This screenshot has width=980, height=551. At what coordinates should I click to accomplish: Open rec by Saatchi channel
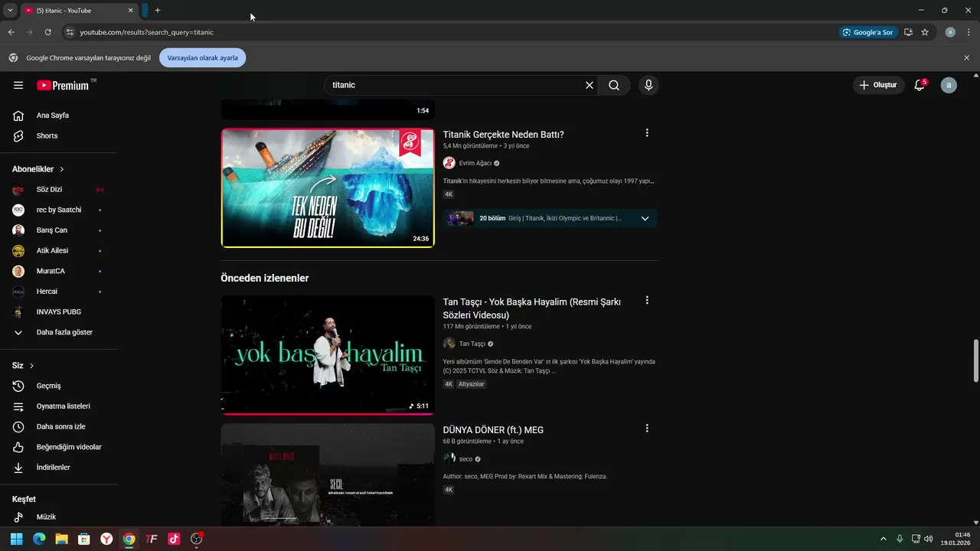(x=58, y=210)
